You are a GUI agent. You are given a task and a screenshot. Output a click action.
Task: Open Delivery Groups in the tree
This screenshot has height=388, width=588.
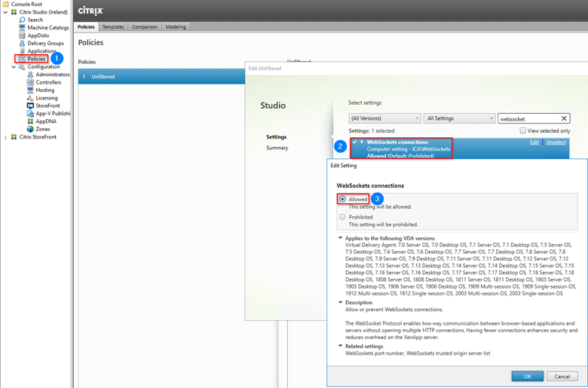pos(46,43)
